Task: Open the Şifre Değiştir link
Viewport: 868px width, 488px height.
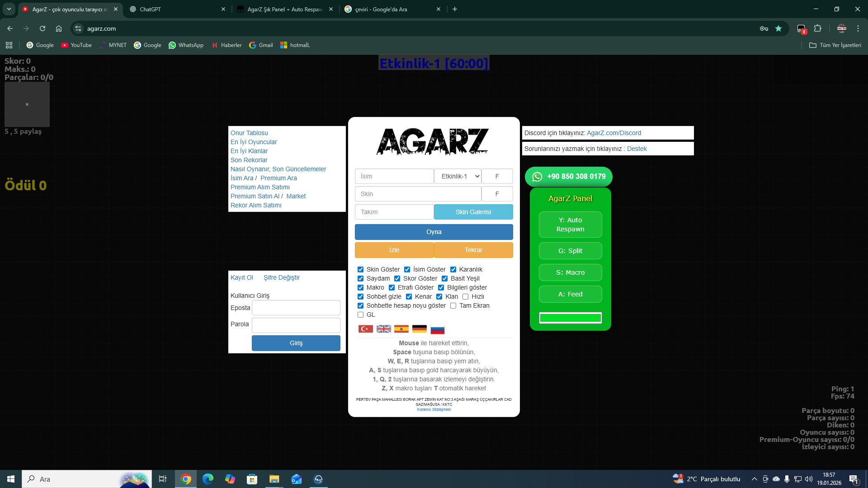Action: [x=282, y=277]
